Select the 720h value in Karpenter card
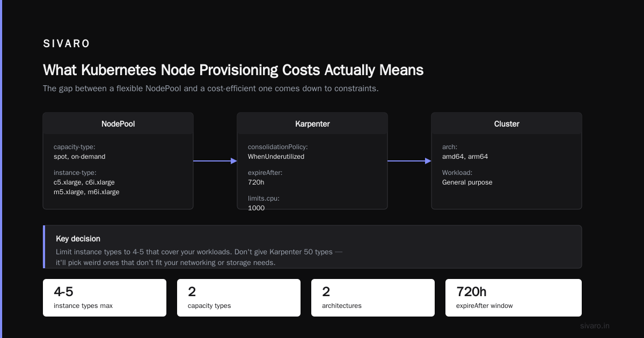The image size is (644, 338). 255,182
